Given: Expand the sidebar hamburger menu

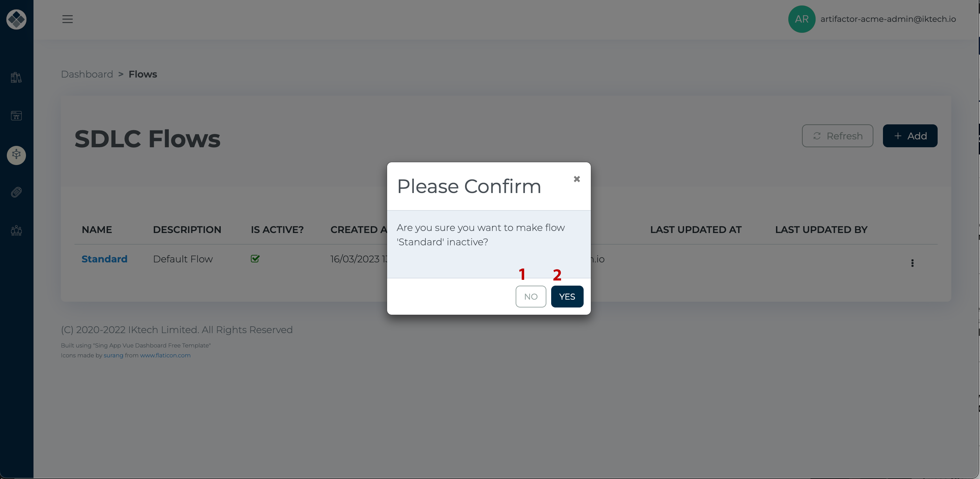Looking at the screenshot, I should pos(67,19).
